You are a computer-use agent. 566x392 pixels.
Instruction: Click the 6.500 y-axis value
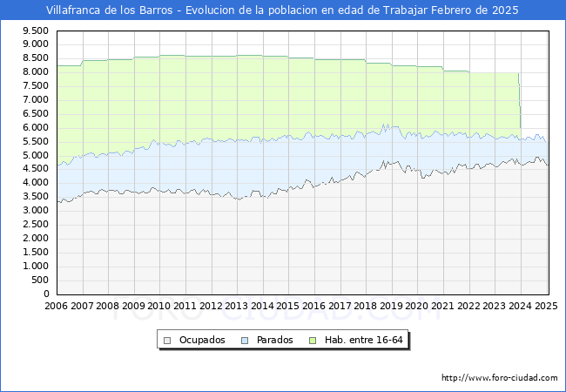pyautogui.click(x=36, y=114)
